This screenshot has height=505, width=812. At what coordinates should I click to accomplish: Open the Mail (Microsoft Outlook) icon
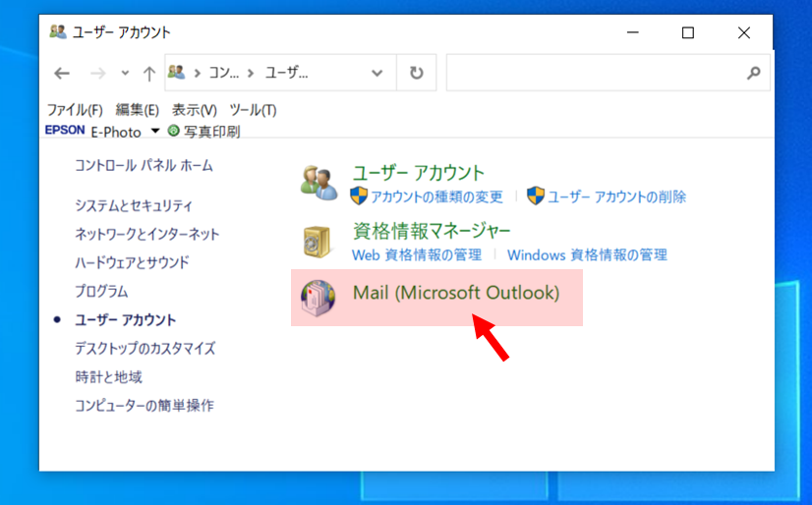pyautogui.click(x=318, y=297)
